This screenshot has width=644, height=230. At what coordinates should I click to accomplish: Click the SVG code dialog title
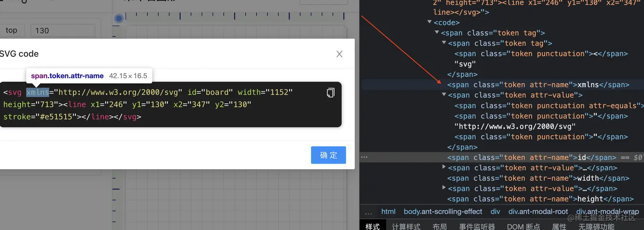[19, 54]
